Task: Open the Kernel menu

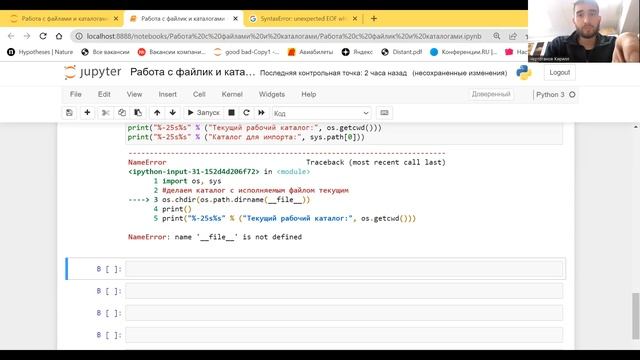Action: 232,94
